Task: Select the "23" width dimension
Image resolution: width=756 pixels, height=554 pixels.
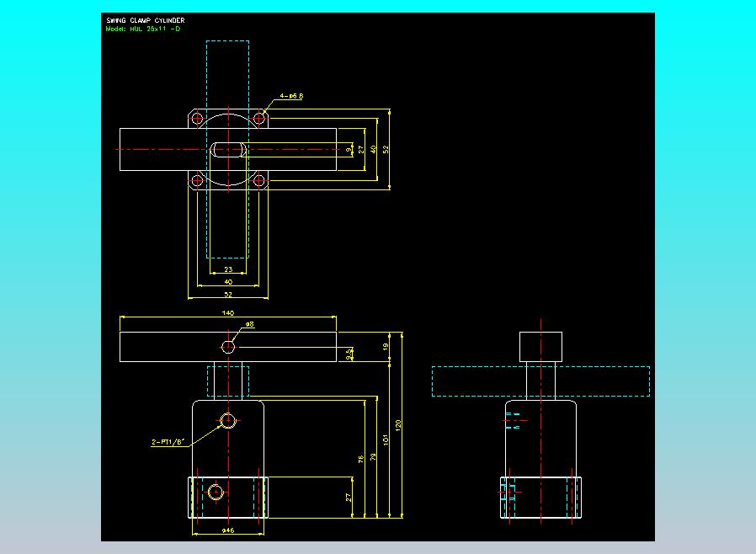Action: (x=228, y=269)
